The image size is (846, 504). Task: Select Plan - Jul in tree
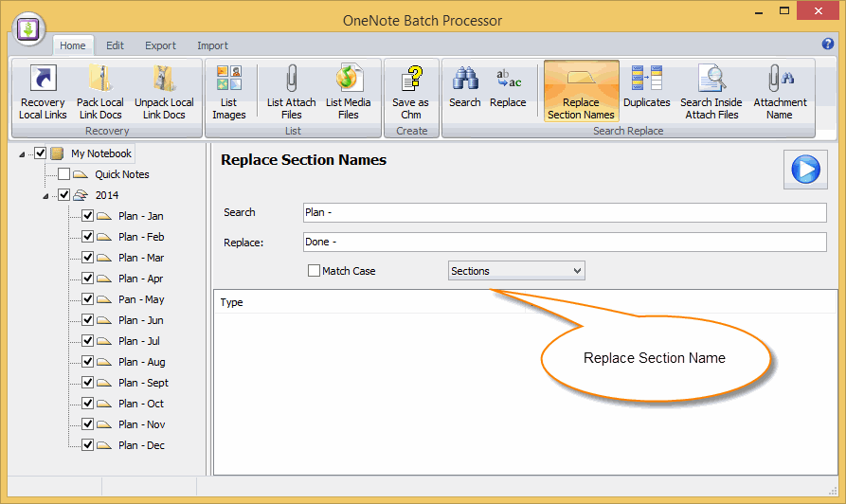click(139, 341)
